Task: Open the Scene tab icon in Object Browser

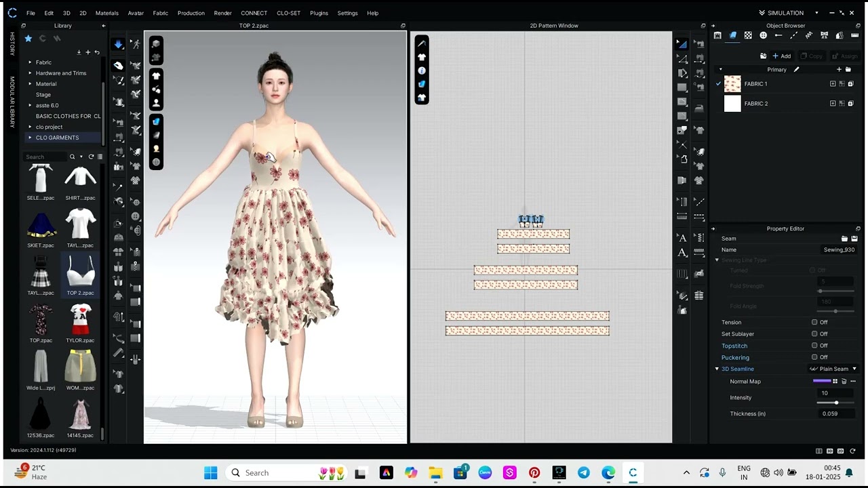Action: 717,35
